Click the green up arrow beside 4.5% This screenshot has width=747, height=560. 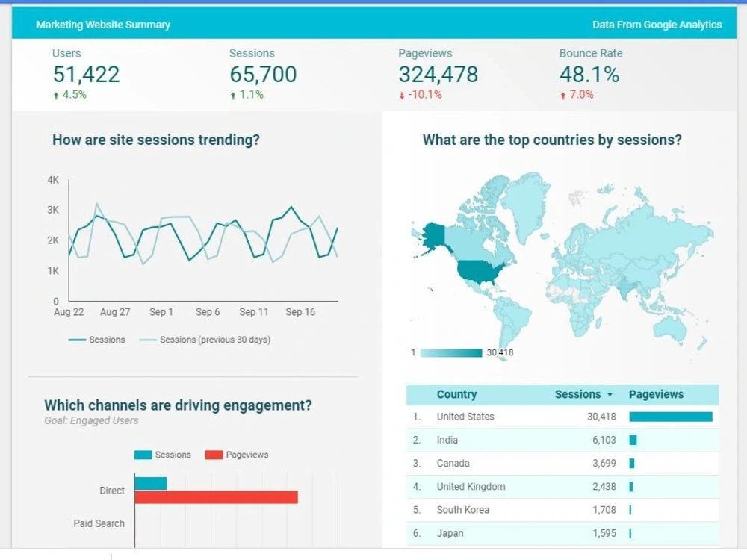(x=56, y=96)
